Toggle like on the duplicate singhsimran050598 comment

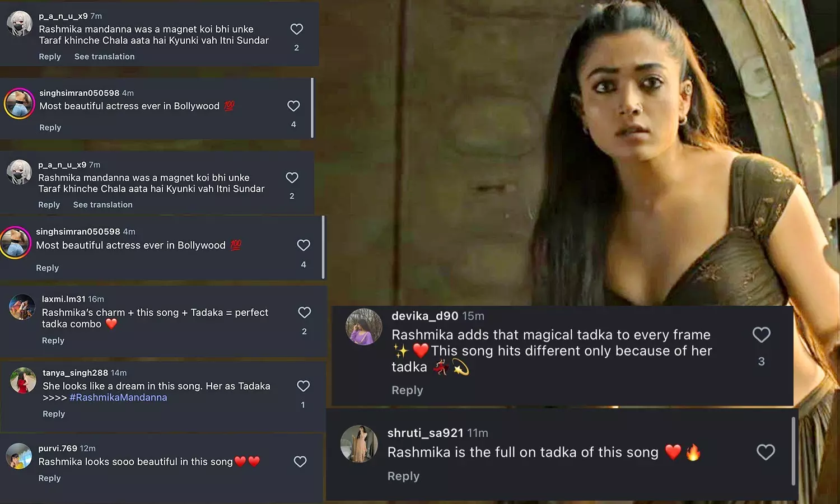coord(304,245)
